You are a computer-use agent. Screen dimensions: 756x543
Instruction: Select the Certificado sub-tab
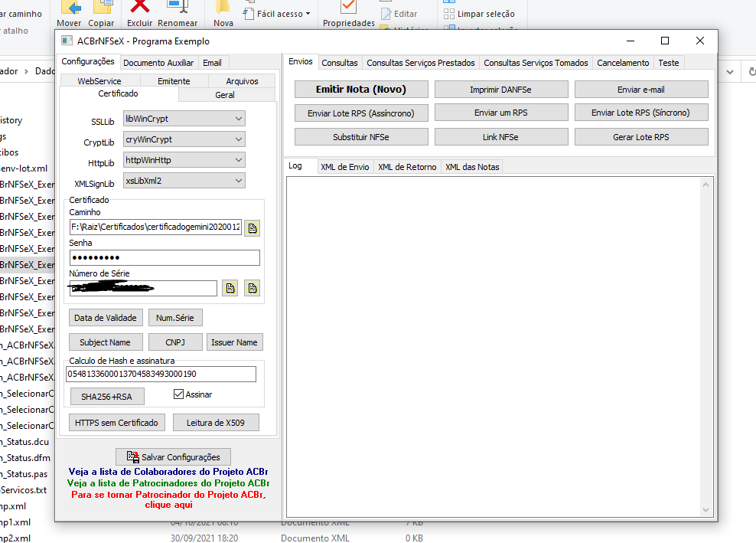pos(118,93)
